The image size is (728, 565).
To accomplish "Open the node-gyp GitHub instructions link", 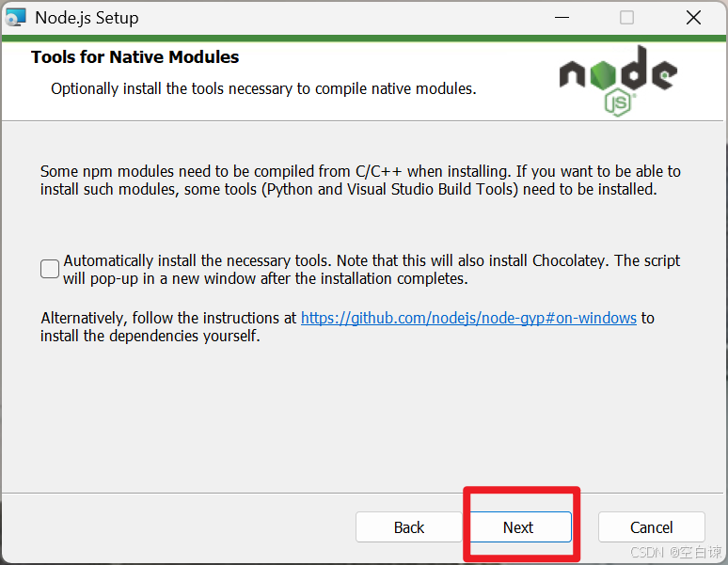I will point(468,318).
